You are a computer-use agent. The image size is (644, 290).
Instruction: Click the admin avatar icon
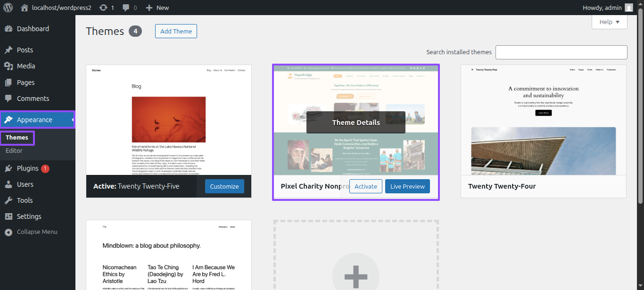pyautogui.click(x=629, y=8)
